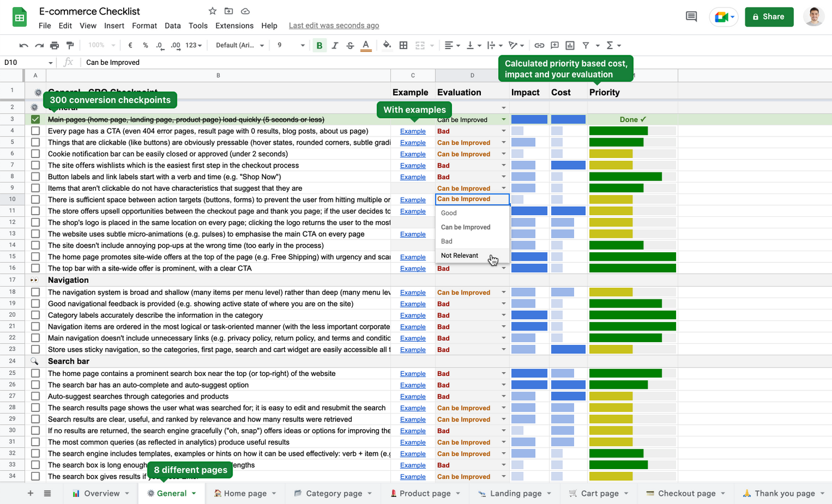The image size is (832, 504).
Task: Toggle italic text formatting
Action: [334, 45]
